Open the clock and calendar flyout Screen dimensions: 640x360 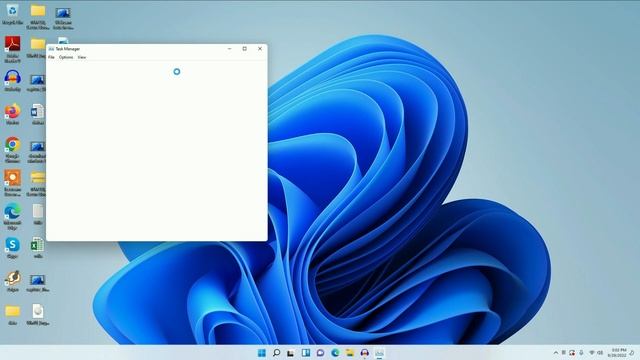click(617, 353)
